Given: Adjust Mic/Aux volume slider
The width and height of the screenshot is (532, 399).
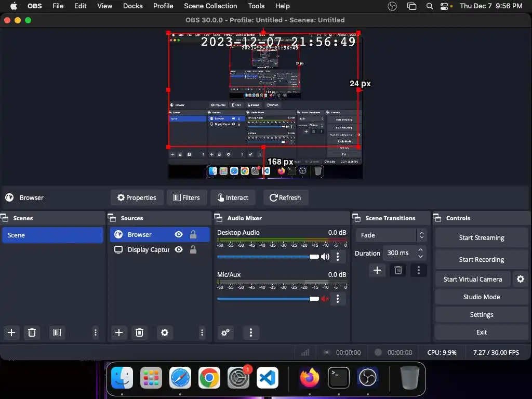Looking at the screenshot, I should pyautogui.click(x=268, y=299).
